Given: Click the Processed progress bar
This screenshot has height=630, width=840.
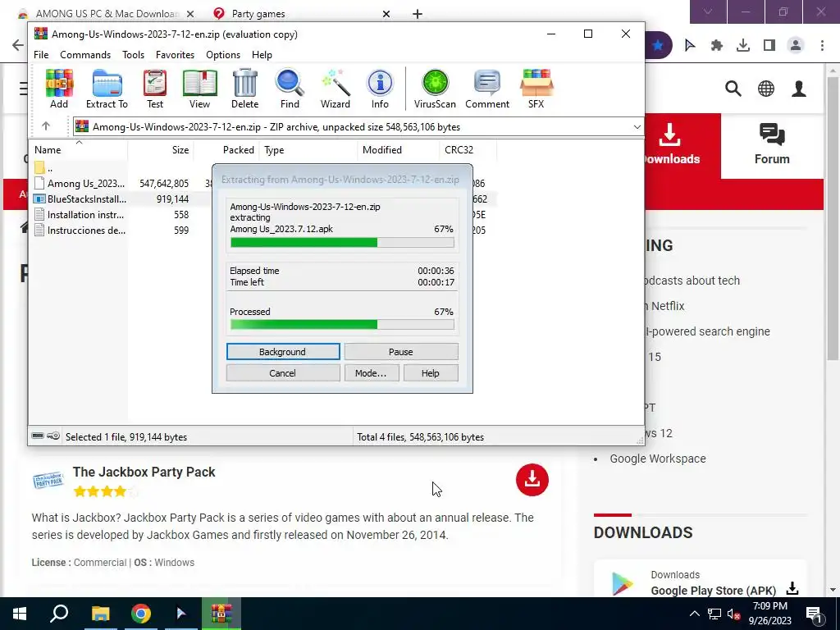Looking at the screenshot, I should [x=342, y=324].
